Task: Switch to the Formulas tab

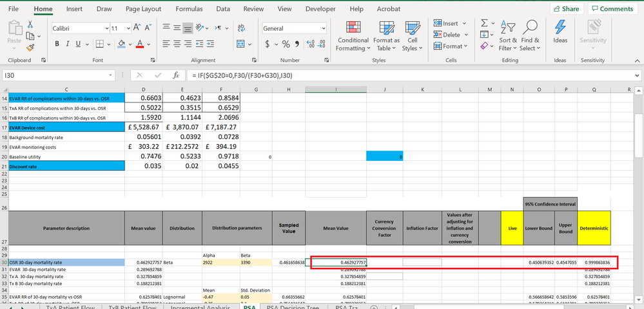Action: click(189, 8)
